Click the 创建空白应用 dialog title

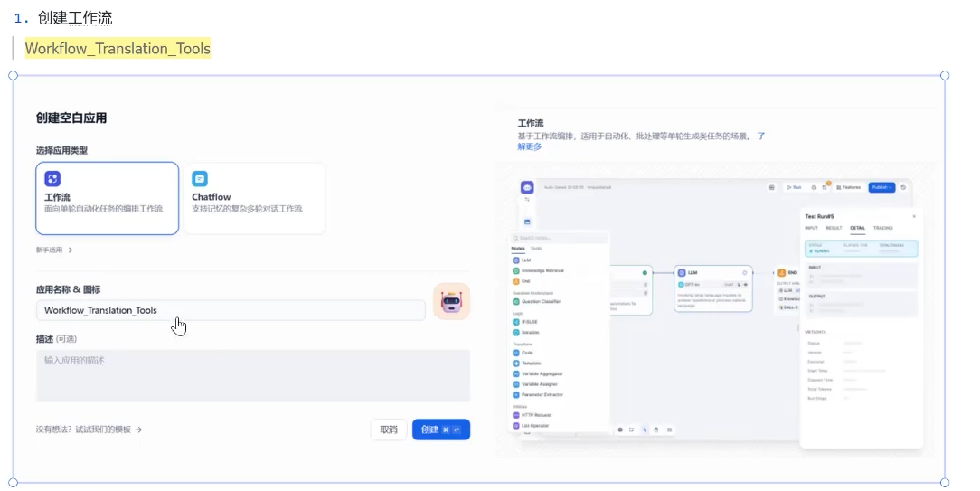71,118
